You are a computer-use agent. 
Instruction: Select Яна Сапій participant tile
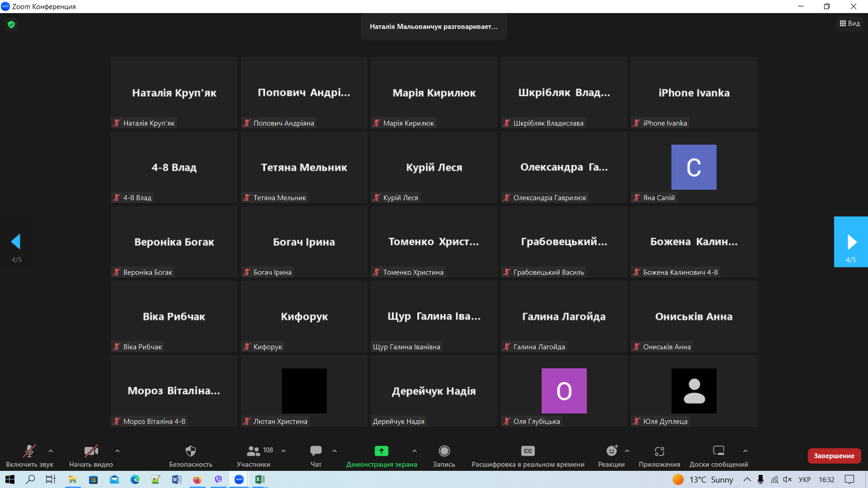(x=694, y=168)
